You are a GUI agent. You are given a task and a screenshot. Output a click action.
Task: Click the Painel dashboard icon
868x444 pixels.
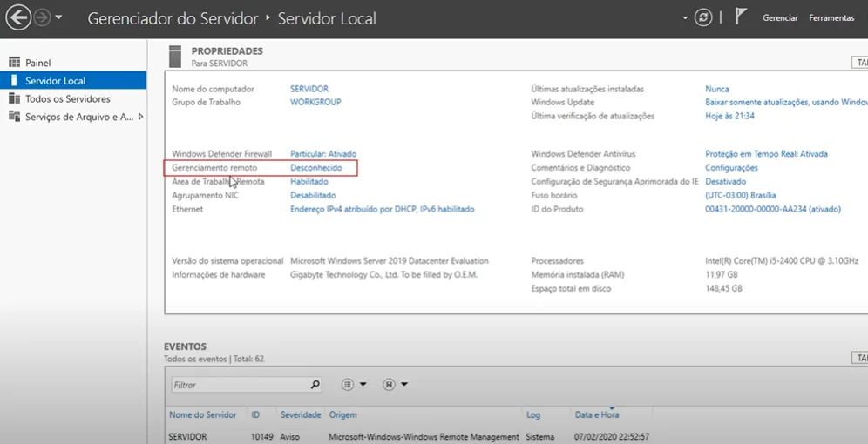(14, 63)
